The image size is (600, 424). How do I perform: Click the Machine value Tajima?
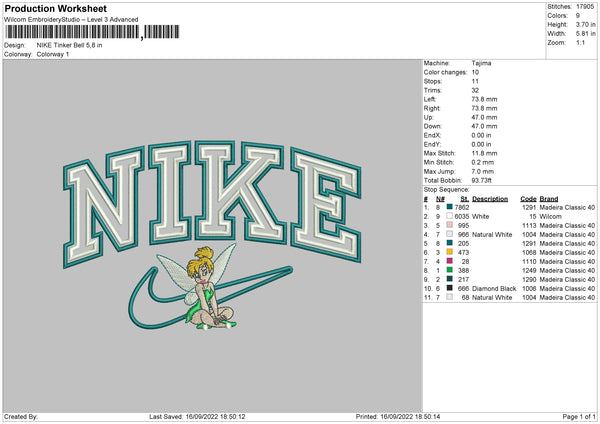481,63
